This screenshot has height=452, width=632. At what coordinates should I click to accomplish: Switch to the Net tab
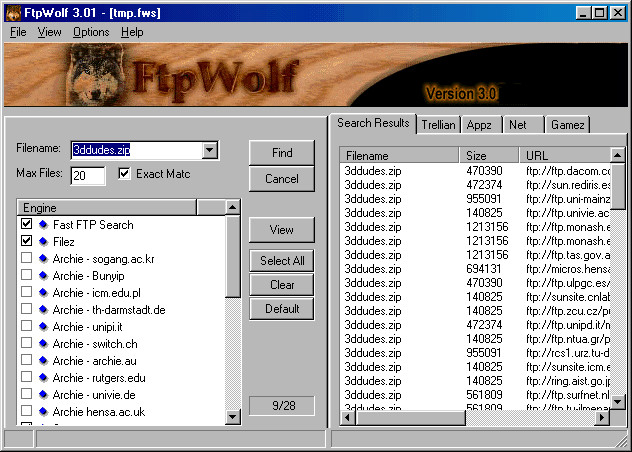[522, 125]
